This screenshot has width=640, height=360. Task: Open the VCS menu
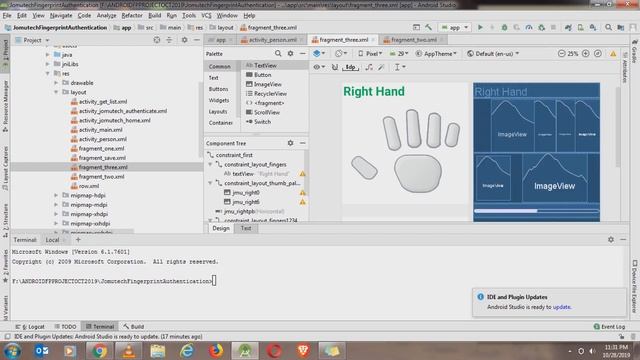206,16
